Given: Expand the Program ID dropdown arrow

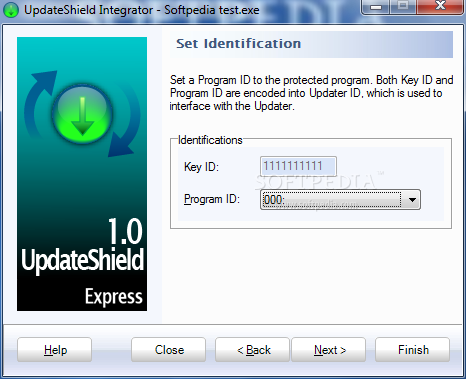Looking at the screenshot, I should tap(412, 200).
